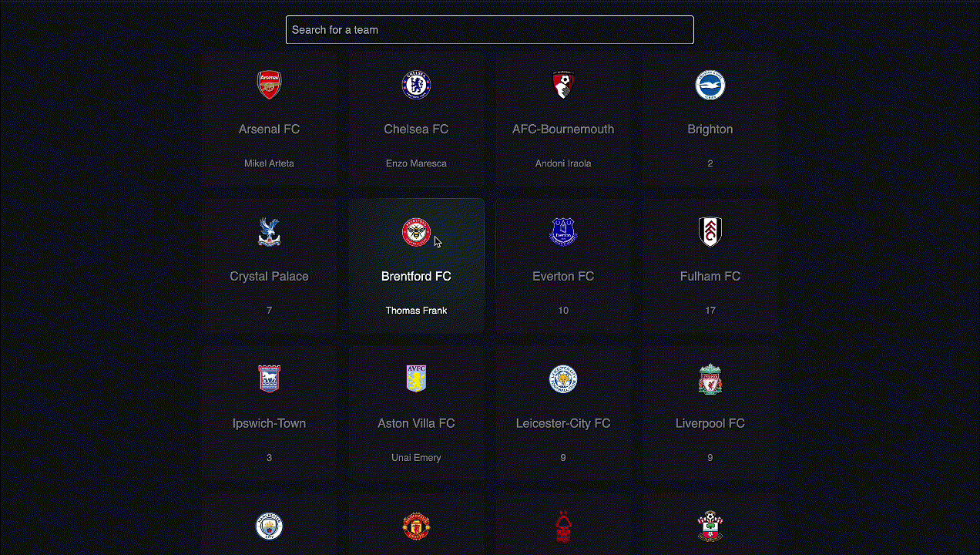
Task: Open the Everton FC crest
Action: click(563, 232)
